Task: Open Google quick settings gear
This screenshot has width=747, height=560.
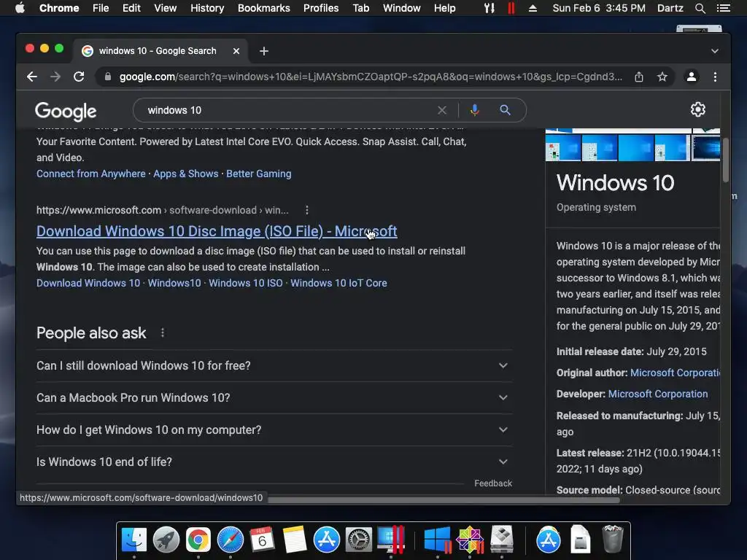Action: (x=698, y=109)
